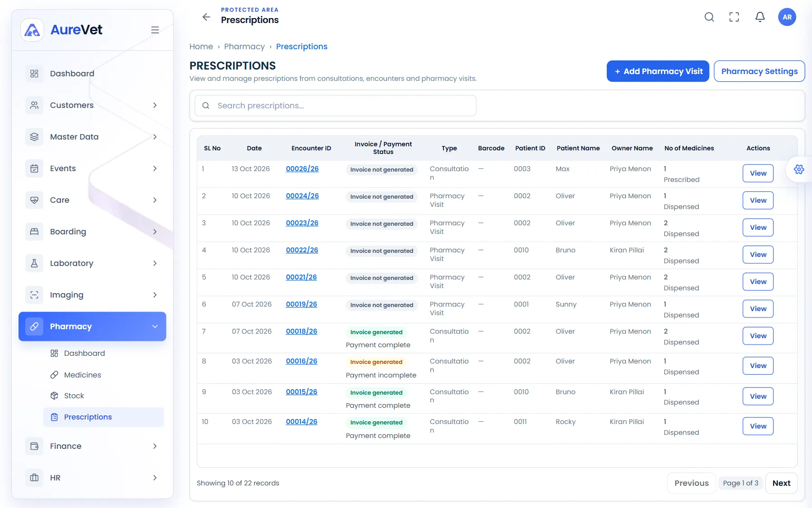View prescription row for patient Rocky
This screenshot has height=508, width=812.
758,426
